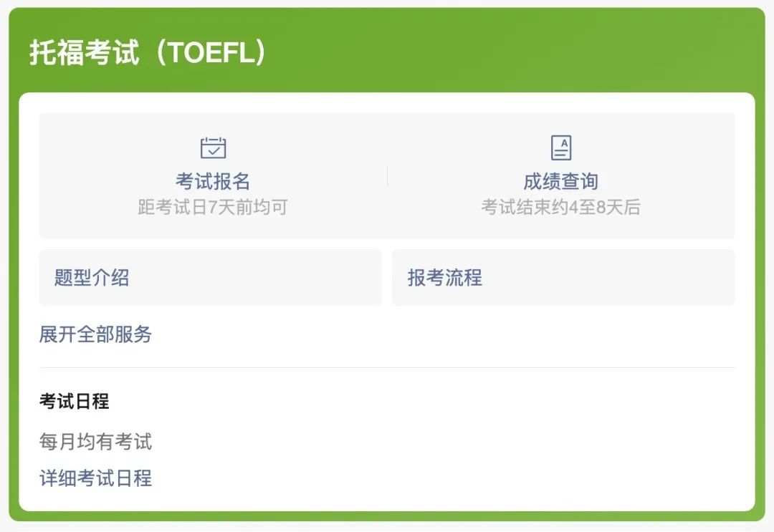Open 考试报名 registration entry
The width and height of the screenshot is (774, 532).
point(214,181)
